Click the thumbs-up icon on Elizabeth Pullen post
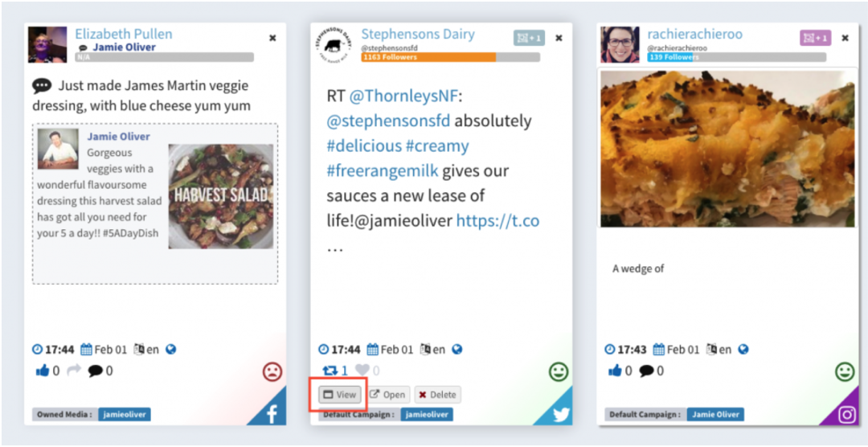Viewport: 868px width, 447px height. pyautogui.click(x=43, y=371)
